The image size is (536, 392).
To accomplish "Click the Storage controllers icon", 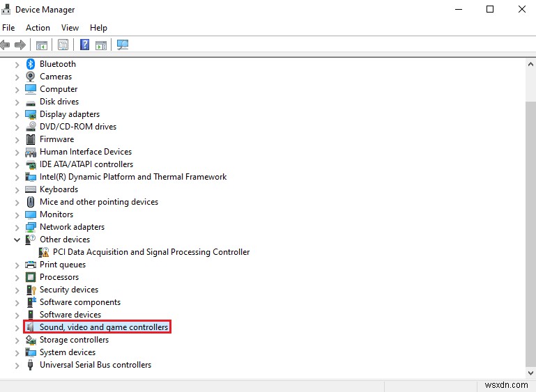I will 31,340.
